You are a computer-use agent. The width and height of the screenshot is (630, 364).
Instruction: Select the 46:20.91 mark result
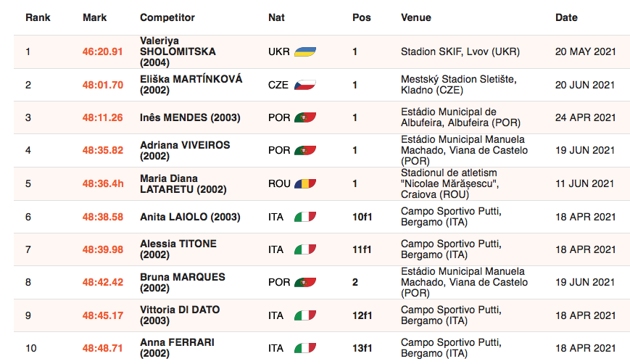click(102, 51)
